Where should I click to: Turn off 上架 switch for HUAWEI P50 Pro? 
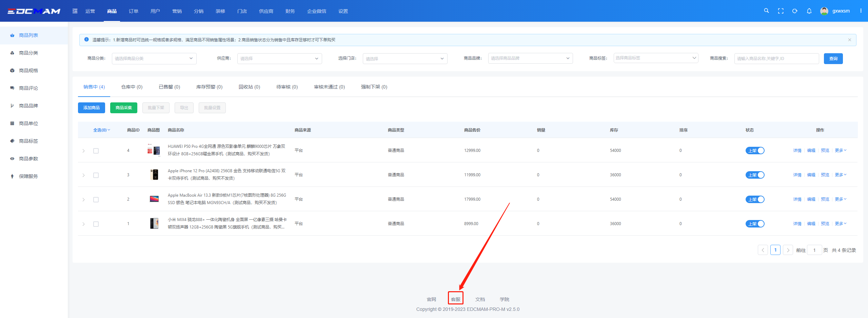coord(755,151)
